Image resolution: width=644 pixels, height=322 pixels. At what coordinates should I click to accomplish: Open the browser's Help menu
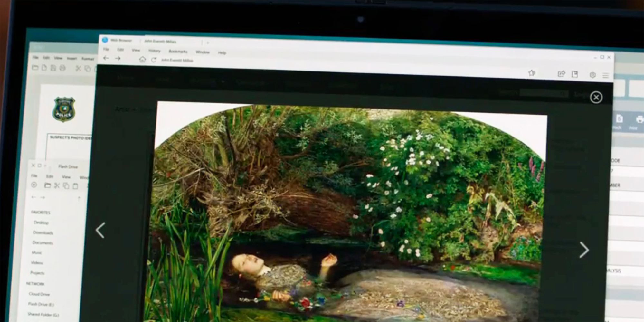[222, 52]
